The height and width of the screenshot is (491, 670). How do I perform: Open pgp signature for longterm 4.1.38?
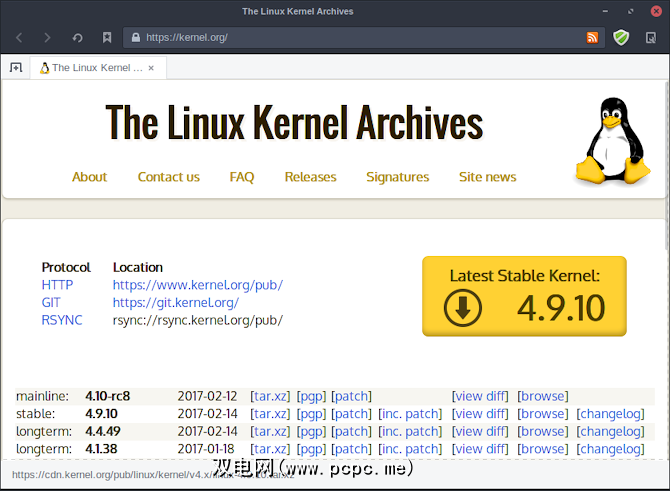coord(311,450)
